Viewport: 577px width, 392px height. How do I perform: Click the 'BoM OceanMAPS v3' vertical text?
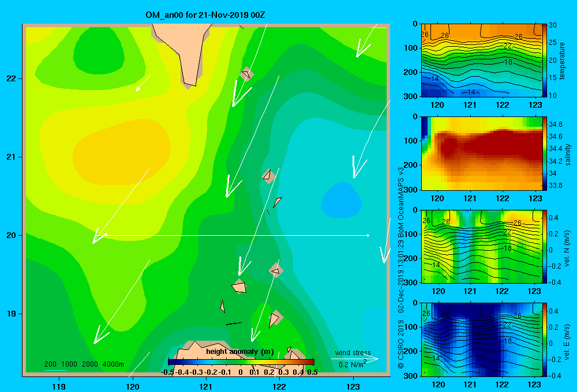point(401,202)
